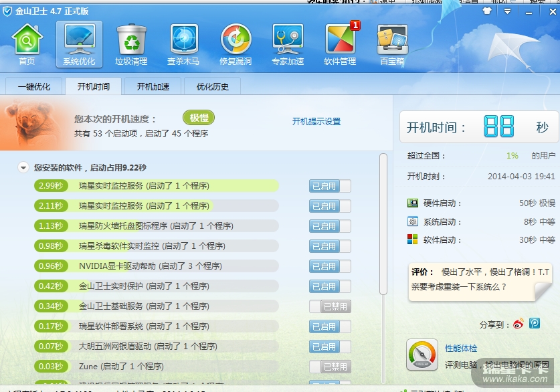The width and height of the screenshot is (560, 392).
Task: Click 30秒 中等 software value
Action: click(x=537, y=239)
